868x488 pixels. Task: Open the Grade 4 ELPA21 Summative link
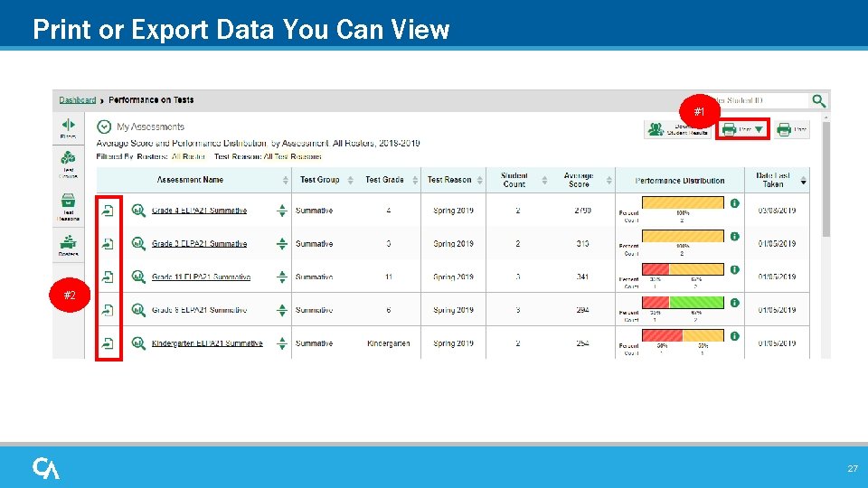tap(199, 211)
